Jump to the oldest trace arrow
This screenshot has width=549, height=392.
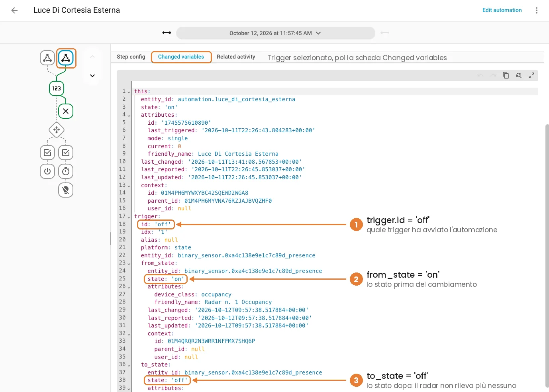pyautogui.click(x=167, y=33)
